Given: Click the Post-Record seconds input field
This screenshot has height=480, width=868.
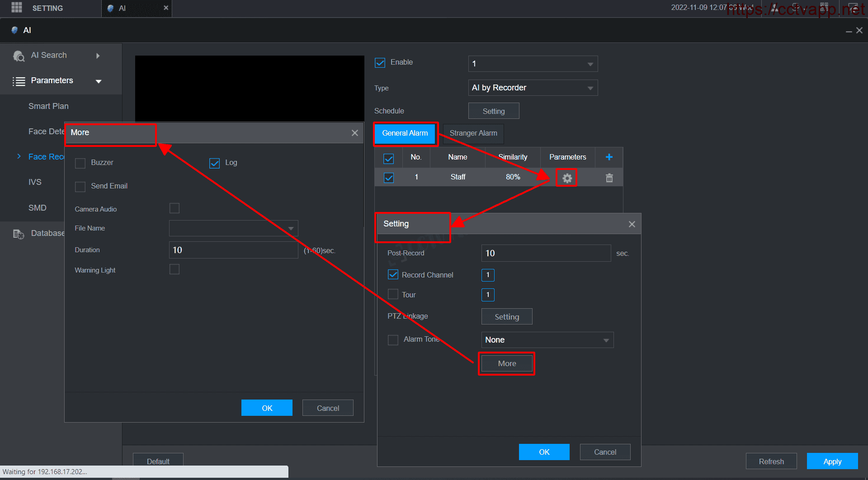Looking at the screenshot, I should (x=546, y=253).
